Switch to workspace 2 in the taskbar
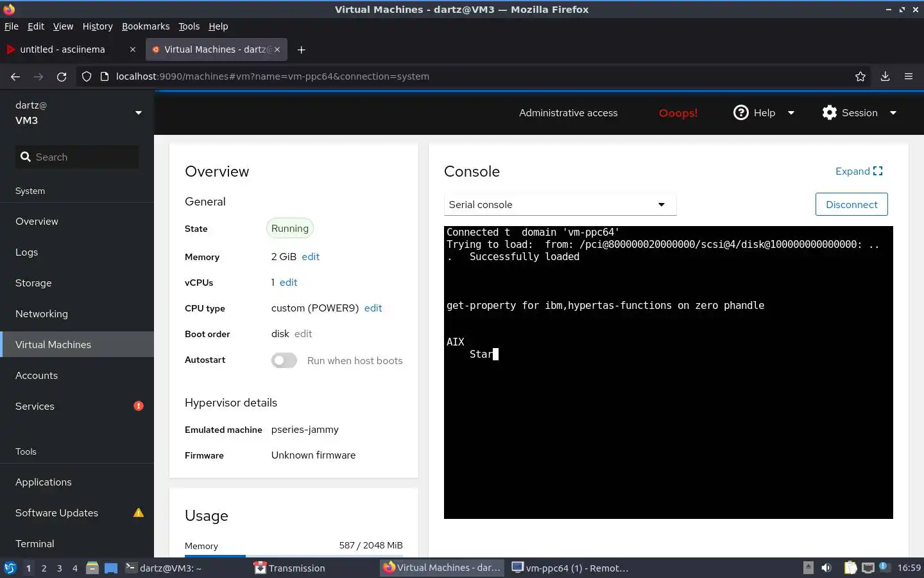This screenshot has height=578, width=924. pos(44,568)
